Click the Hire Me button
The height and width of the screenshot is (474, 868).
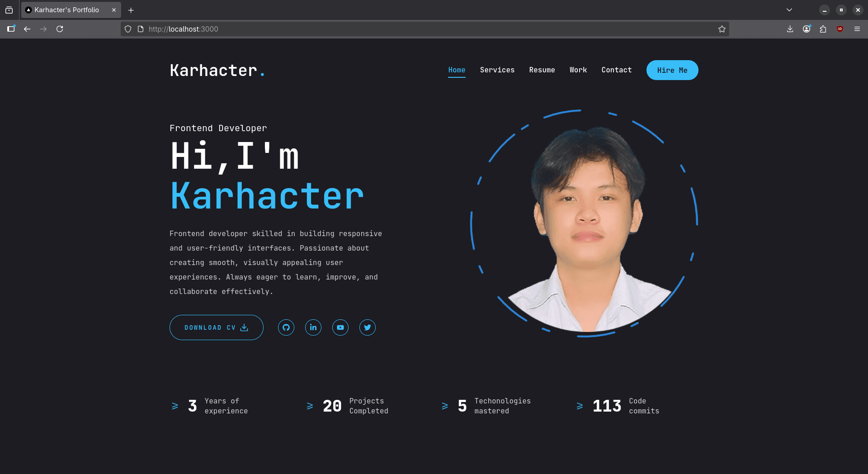[672, 70]
